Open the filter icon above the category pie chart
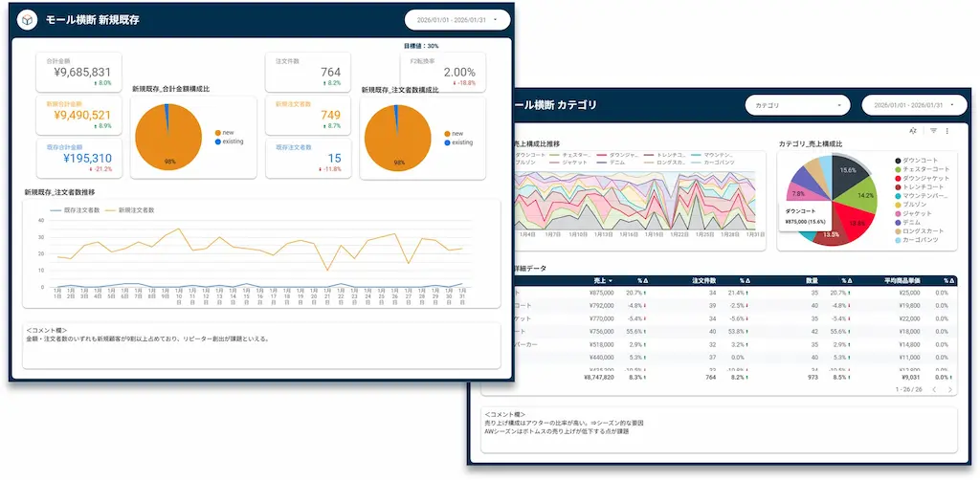The height and width of the screenshot is (480, 980). click(x=933, y=131)
